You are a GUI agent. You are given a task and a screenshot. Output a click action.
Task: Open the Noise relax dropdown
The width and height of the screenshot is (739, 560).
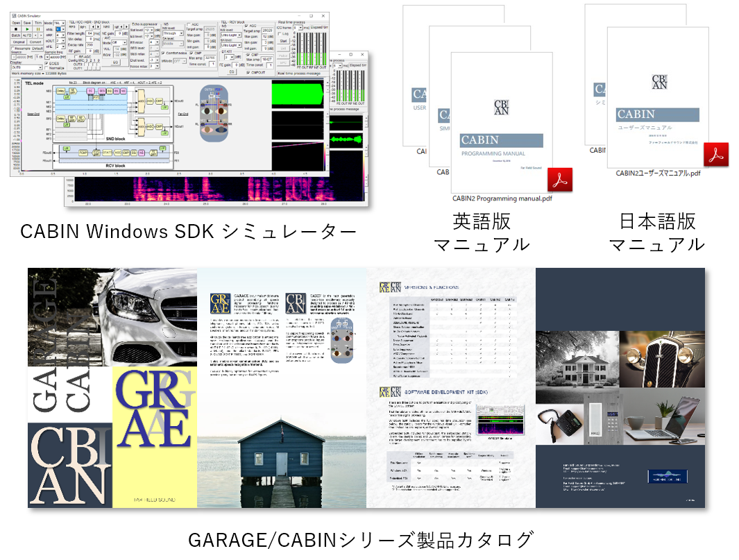coord(154,66)
